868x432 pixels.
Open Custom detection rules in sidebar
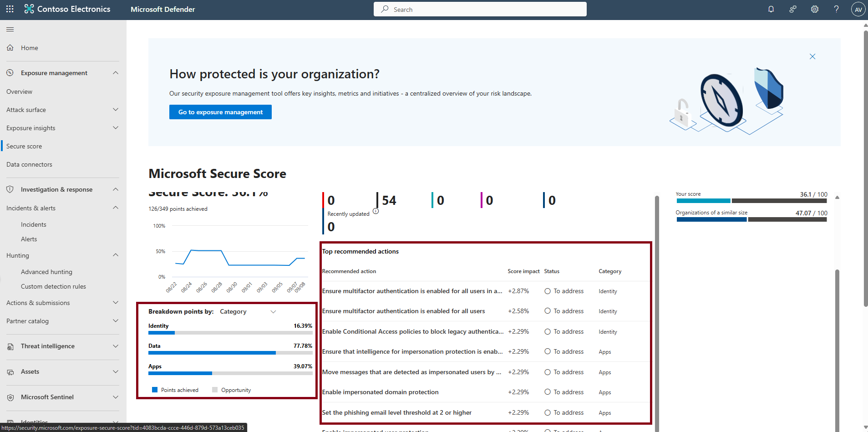[53, 286]
